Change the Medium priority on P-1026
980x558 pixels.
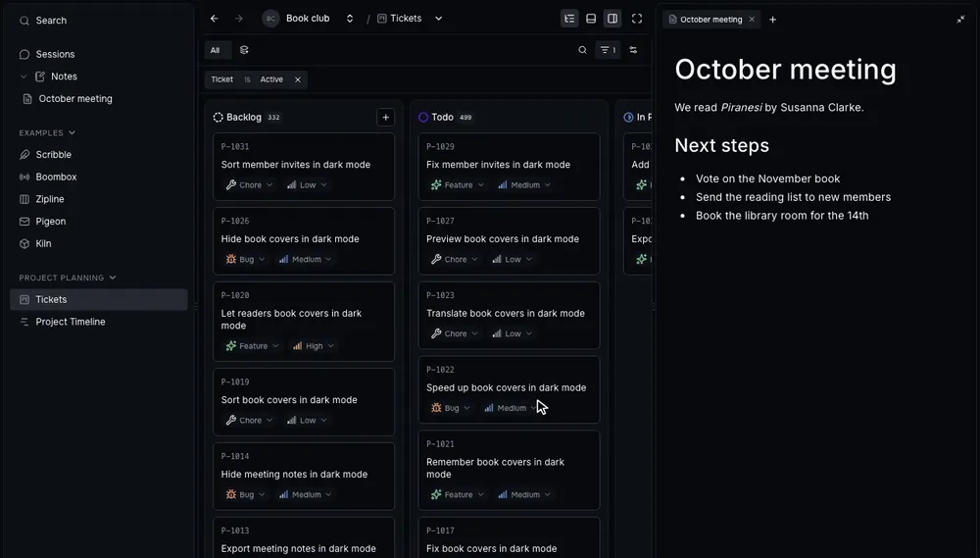pos(306,260)
